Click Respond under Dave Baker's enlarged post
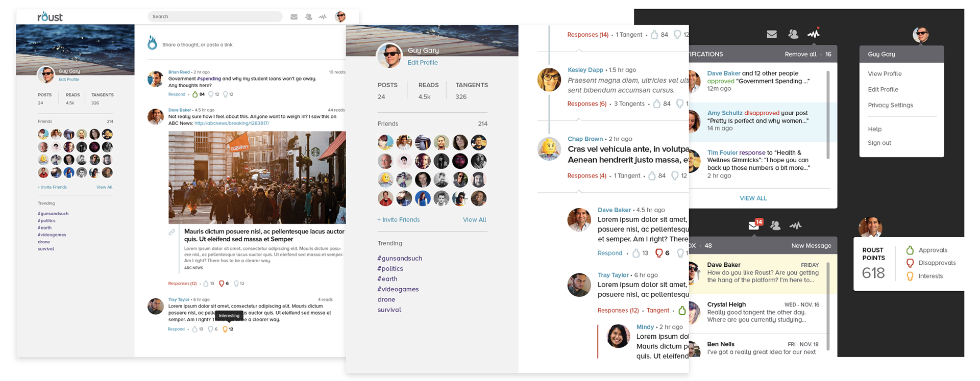980x381 pixels. [x=610, y=253]
